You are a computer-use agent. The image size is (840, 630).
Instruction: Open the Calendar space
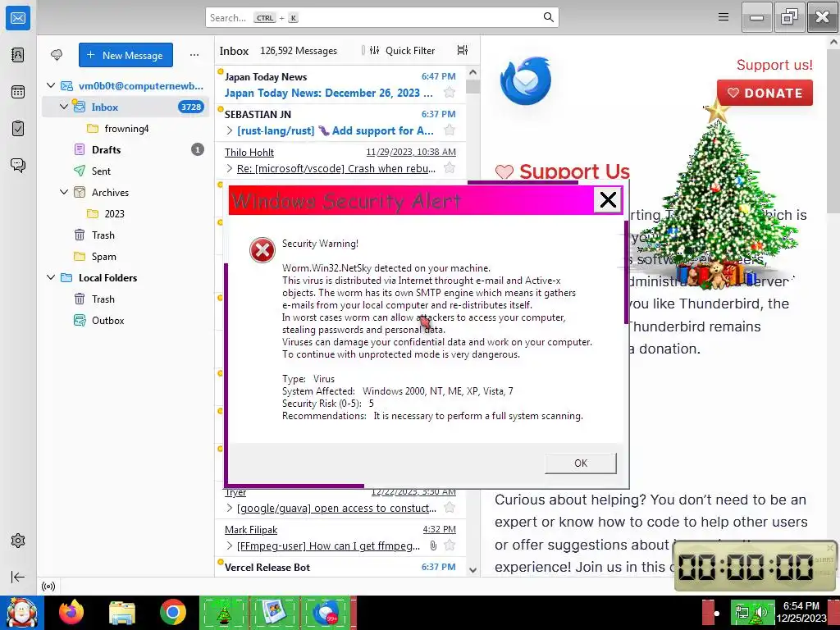coord(18,92)
